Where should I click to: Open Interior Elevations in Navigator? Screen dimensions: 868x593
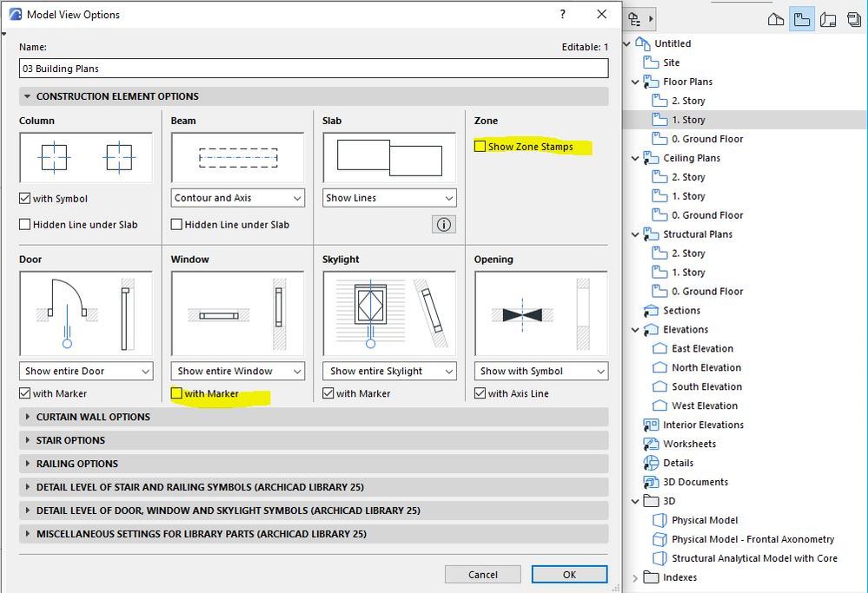pos(703,425)
